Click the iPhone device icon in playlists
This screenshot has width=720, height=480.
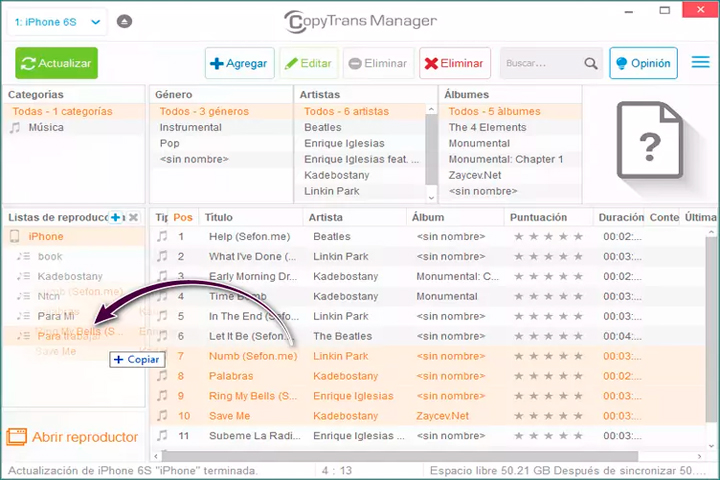pyautogui.click(x=15, y=236)
